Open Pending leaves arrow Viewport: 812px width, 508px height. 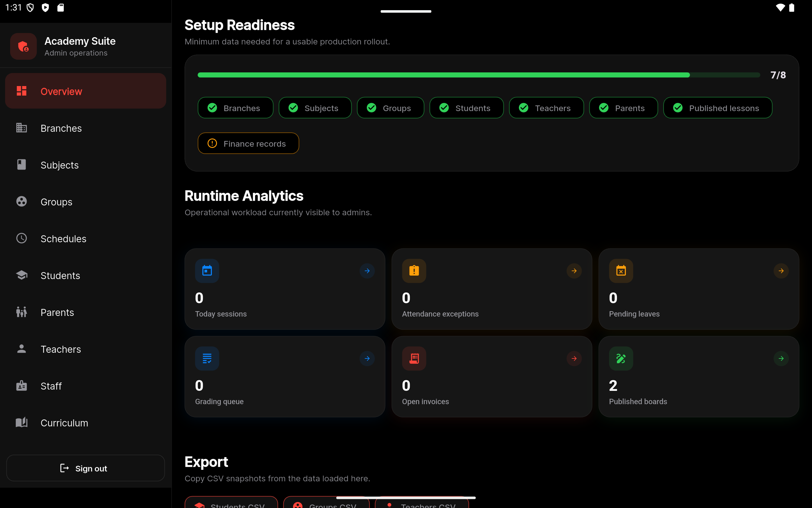(x=781, y=271)
